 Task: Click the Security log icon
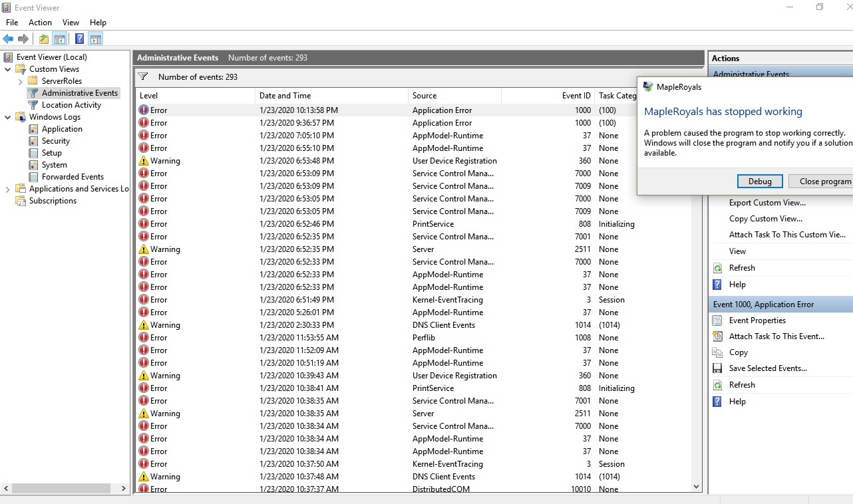(33, 141)
